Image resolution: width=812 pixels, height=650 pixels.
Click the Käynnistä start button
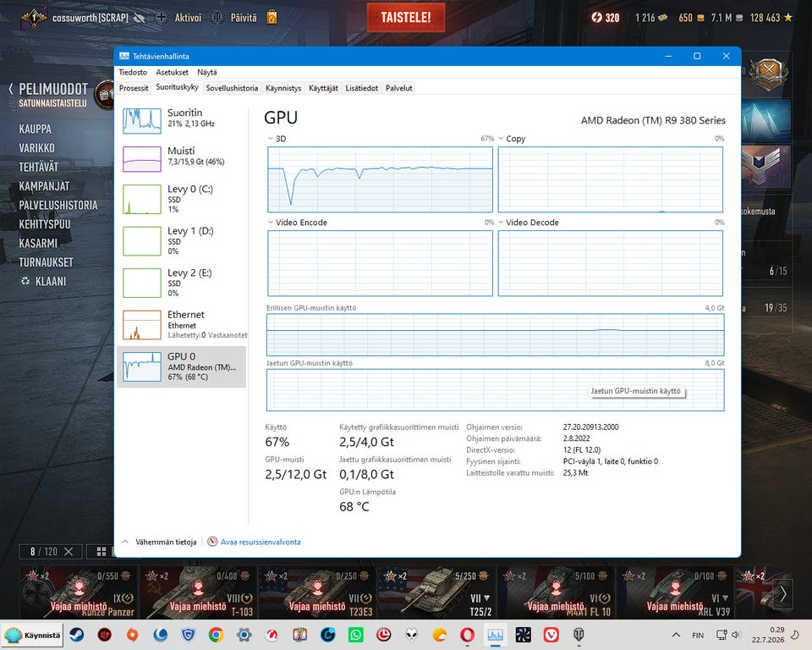coord(33,635)
